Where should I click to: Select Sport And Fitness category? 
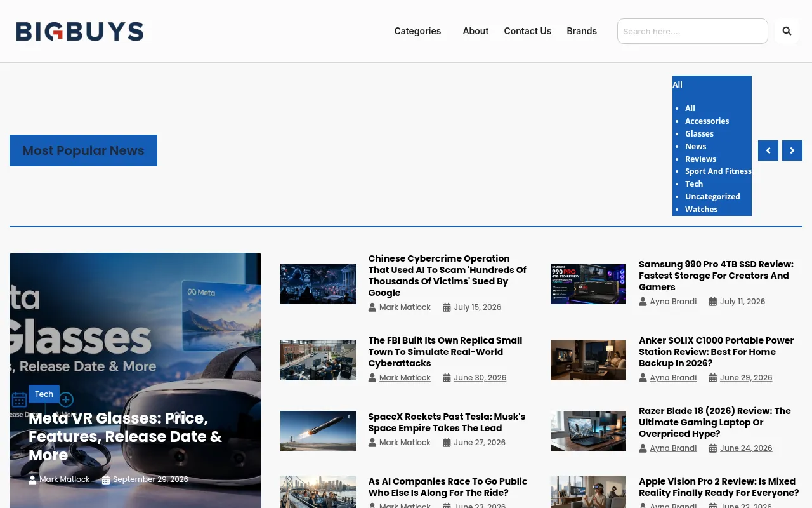[x=718, y=171]
